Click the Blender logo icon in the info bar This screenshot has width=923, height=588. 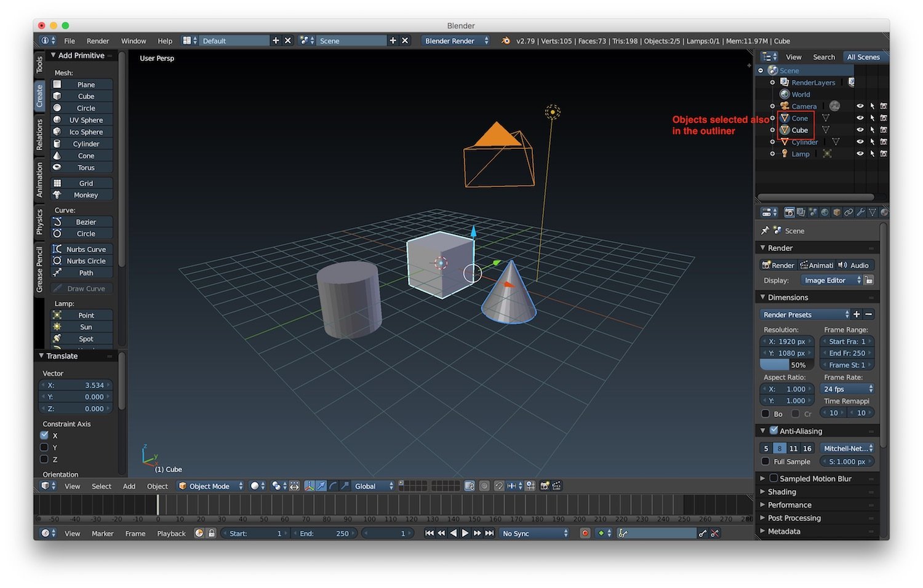[x=506, y=41]
